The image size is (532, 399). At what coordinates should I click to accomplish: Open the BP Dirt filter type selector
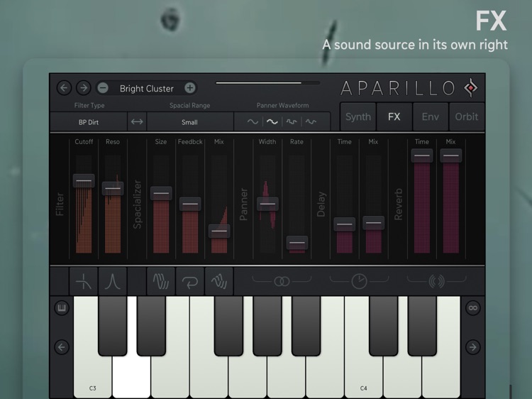click(x=89, y=122)
